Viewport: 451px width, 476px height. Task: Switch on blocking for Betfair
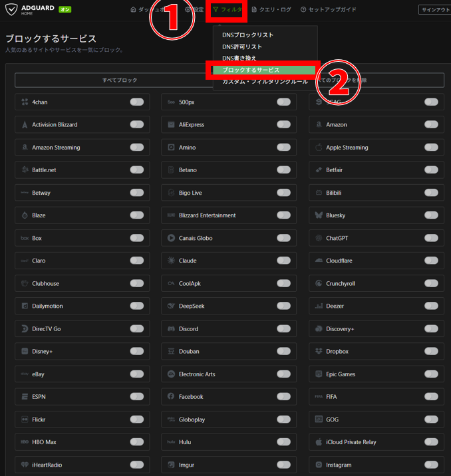pos(431,170)
